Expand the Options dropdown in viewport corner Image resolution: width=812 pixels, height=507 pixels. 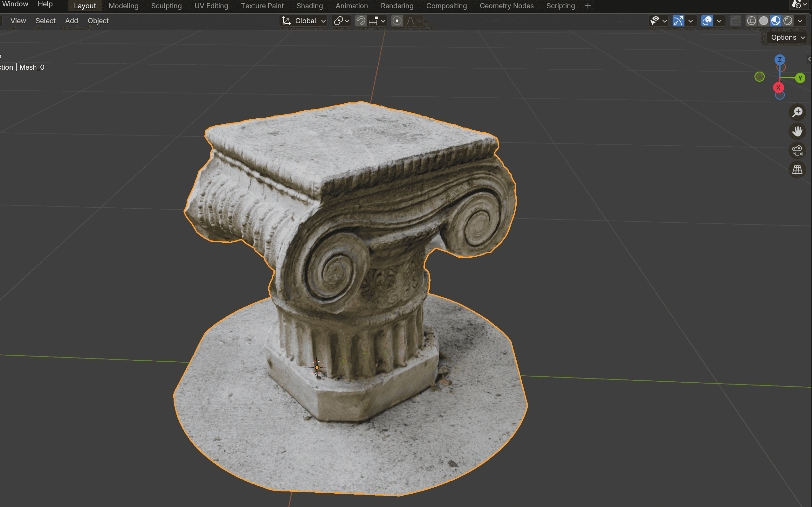click(x=786, y=37)
